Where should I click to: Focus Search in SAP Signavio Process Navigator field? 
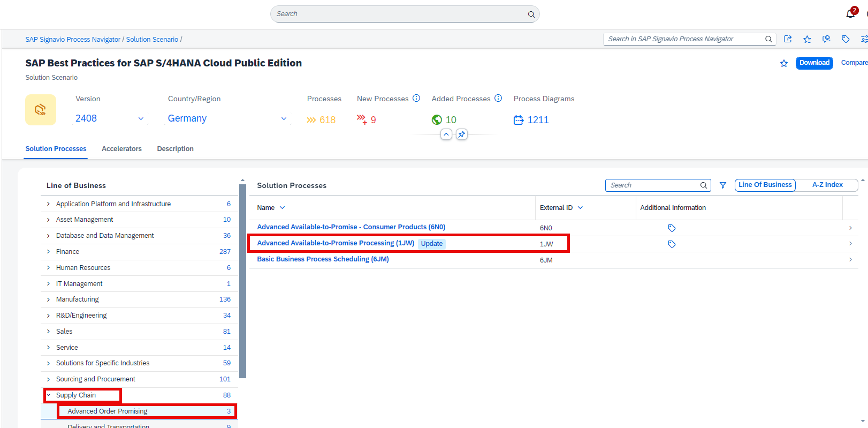pyautogui.click(x=689, y=39)
